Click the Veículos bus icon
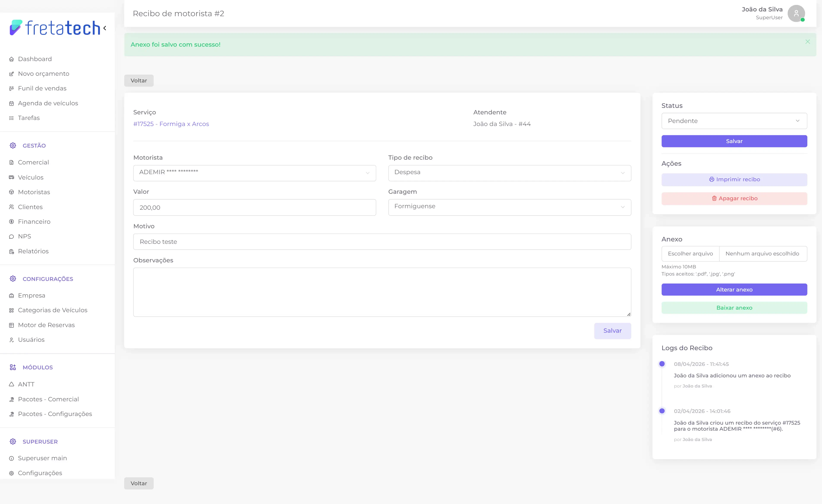This screenshot has height=504, width=822. point(11,177)
